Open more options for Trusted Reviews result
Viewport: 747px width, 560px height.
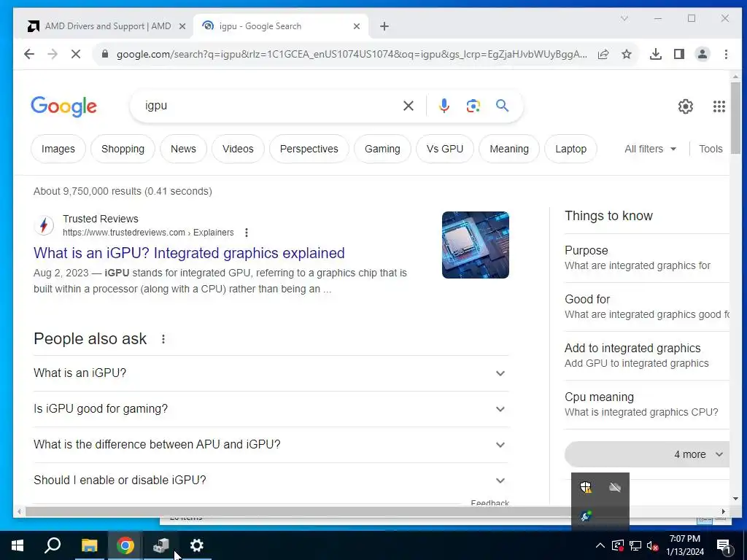[x=247, y=233]
